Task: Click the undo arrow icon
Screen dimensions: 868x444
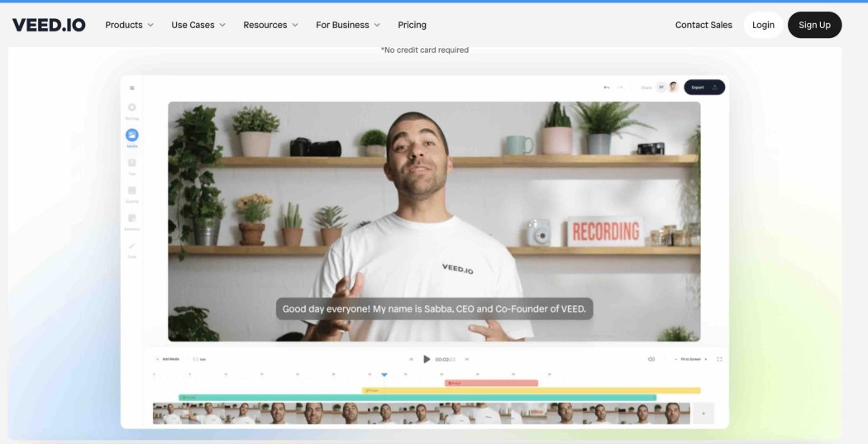Action: coord(606,88)
